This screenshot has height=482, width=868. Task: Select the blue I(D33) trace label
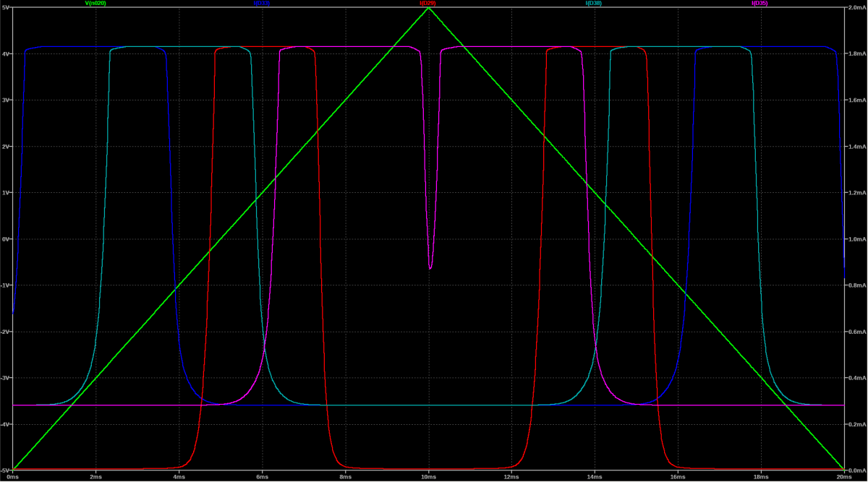click(262, 3)
